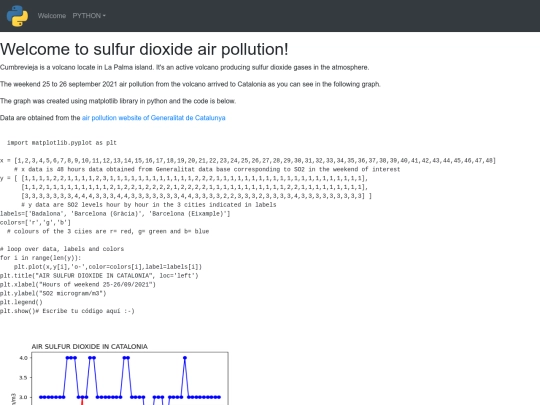540x405 pixels.
Task: Select the sentence about weekend 25 to 26 september 2021
Action: 190,84
